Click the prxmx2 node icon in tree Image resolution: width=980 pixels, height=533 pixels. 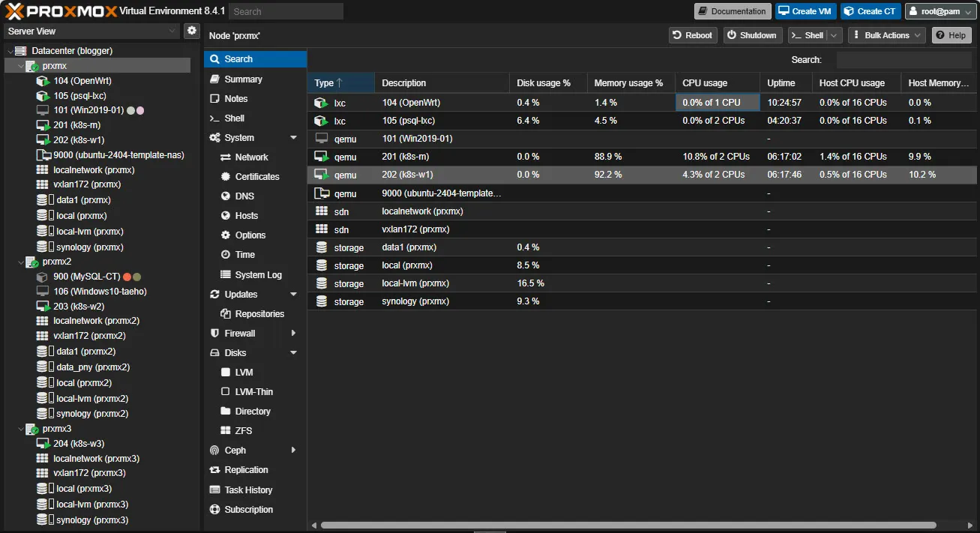tap(32, 262)
